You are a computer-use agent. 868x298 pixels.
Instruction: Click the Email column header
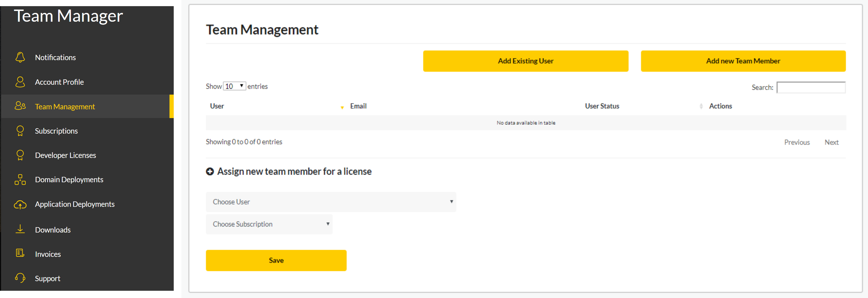coord(358,106)
